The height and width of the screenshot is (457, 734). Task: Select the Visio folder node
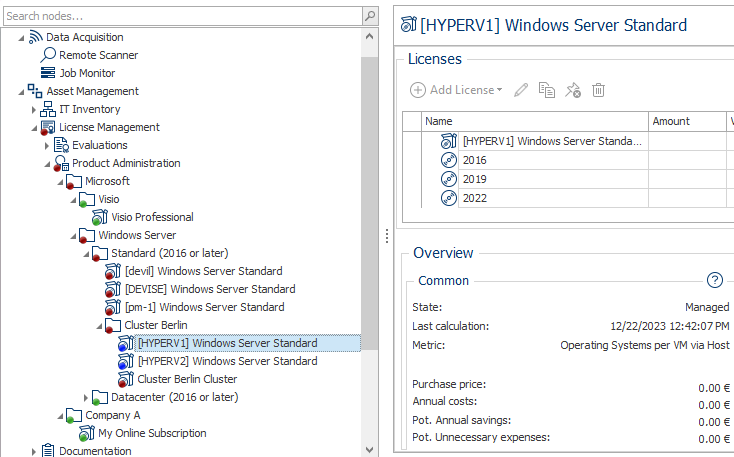pyautogui.click(x=109, y=199)
